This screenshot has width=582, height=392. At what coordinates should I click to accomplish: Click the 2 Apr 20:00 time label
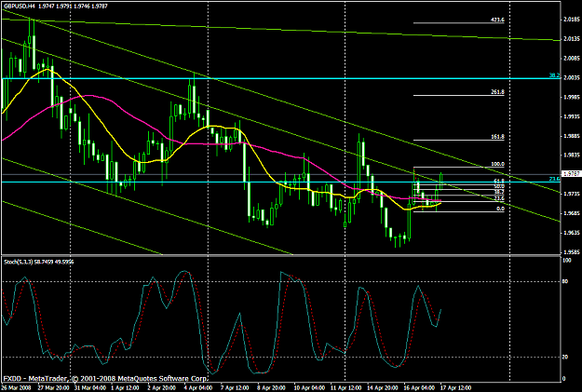pos(162,388)
